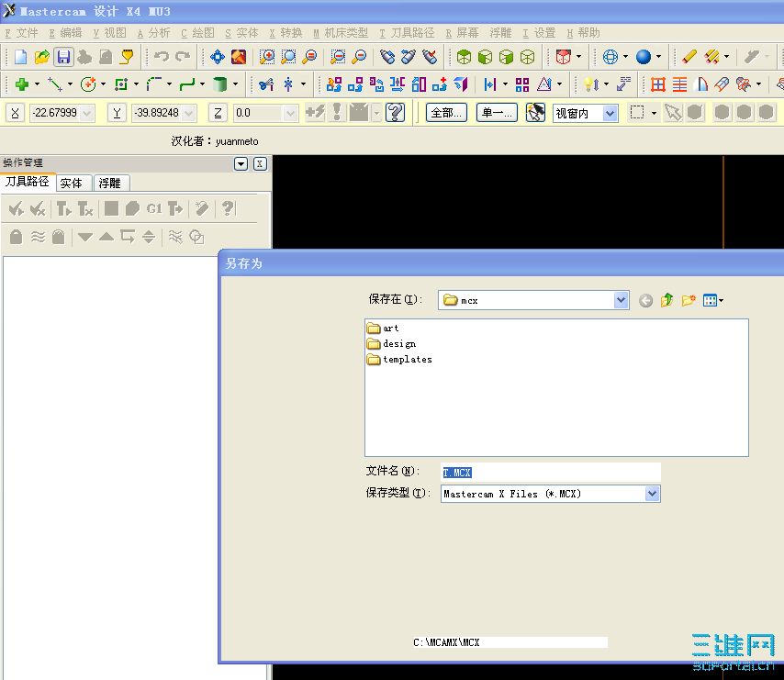
Task: Open the Z coordinate value dropdown
Action: (x=290, y=114)
